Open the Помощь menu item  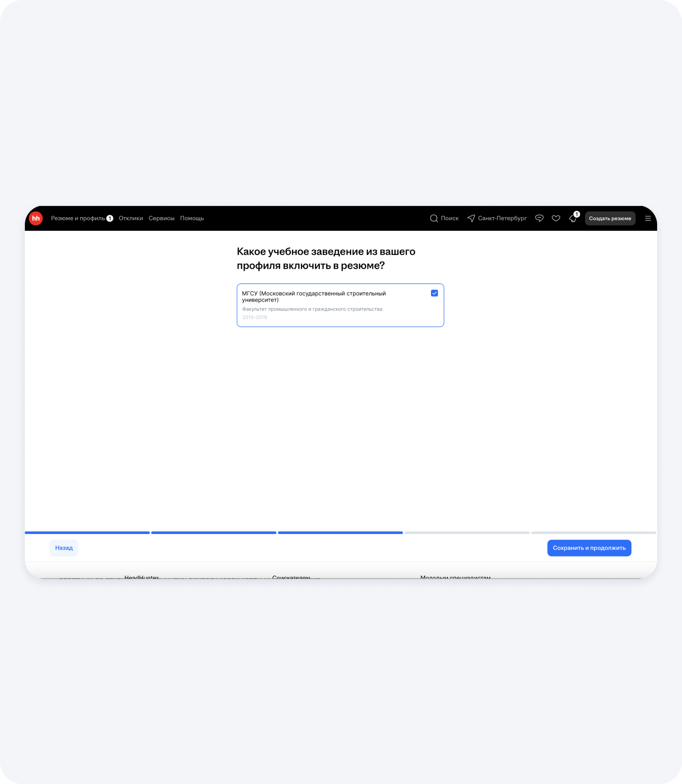[192, 218]
